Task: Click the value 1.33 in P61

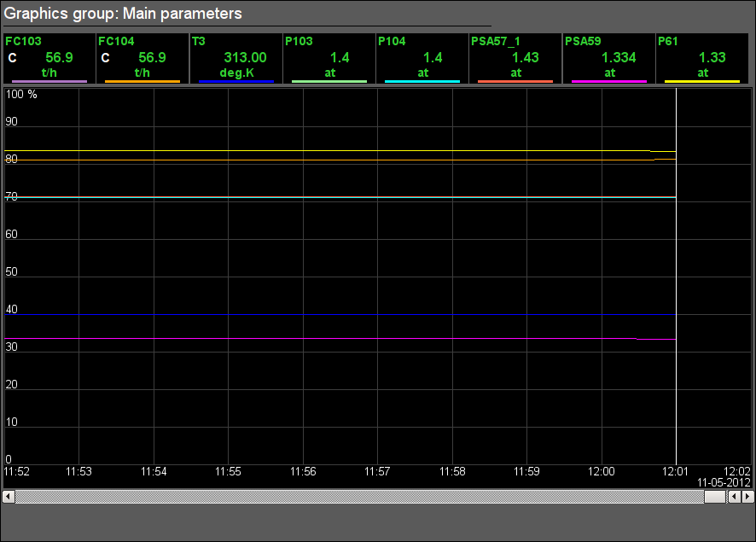Action: click(712, 57)
